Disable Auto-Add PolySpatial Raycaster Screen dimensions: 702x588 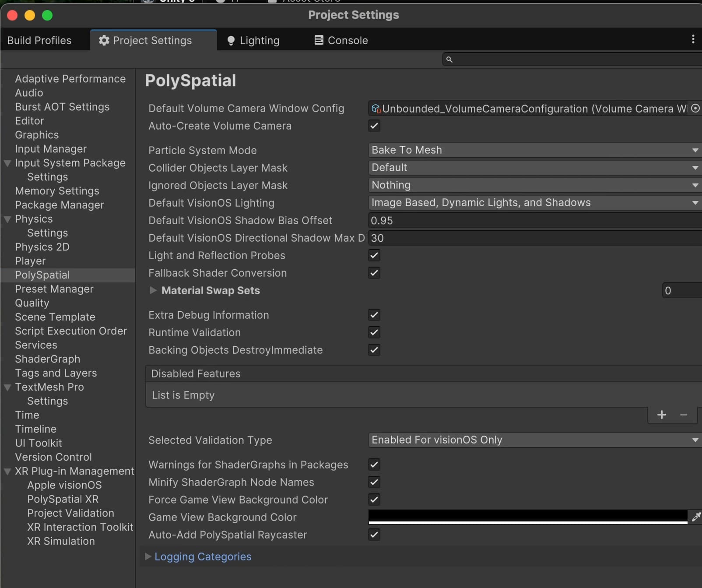point(374,535)
